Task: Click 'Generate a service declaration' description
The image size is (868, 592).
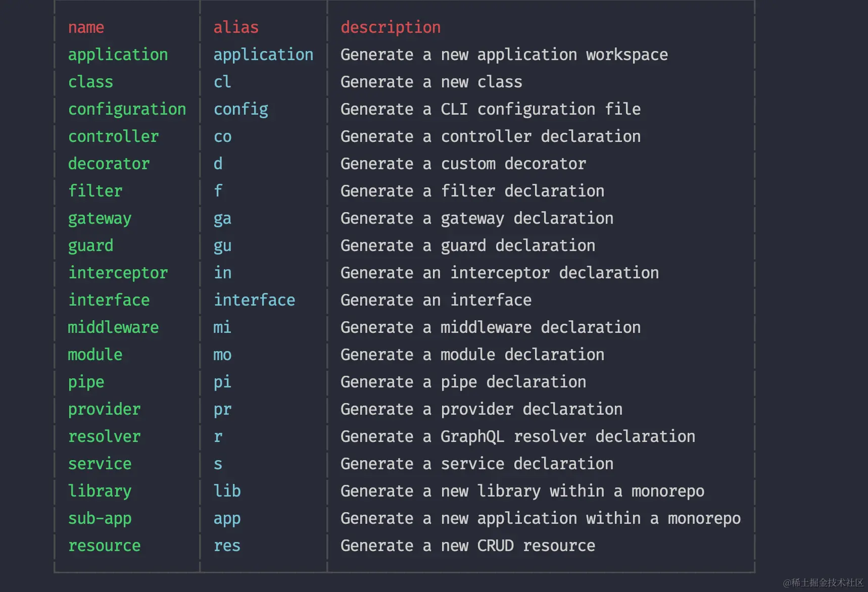Action: tap(477, 464)
